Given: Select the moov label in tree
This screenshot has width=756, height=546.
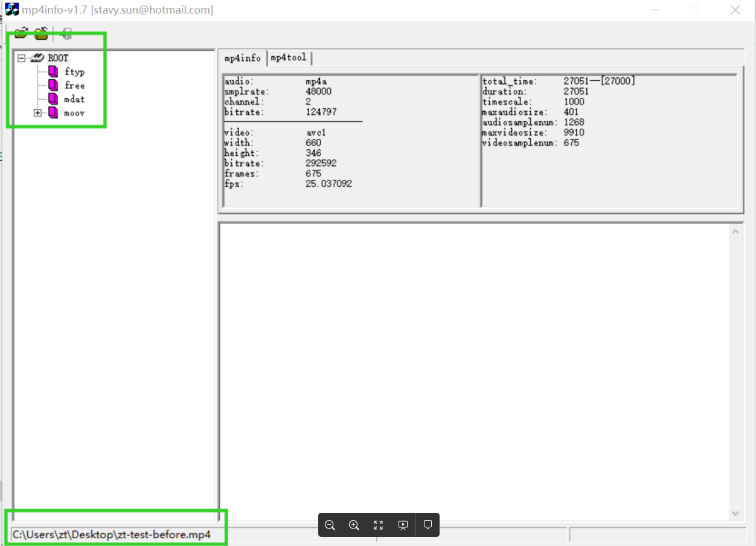Looking at the screenshot, I should point(75,113).
